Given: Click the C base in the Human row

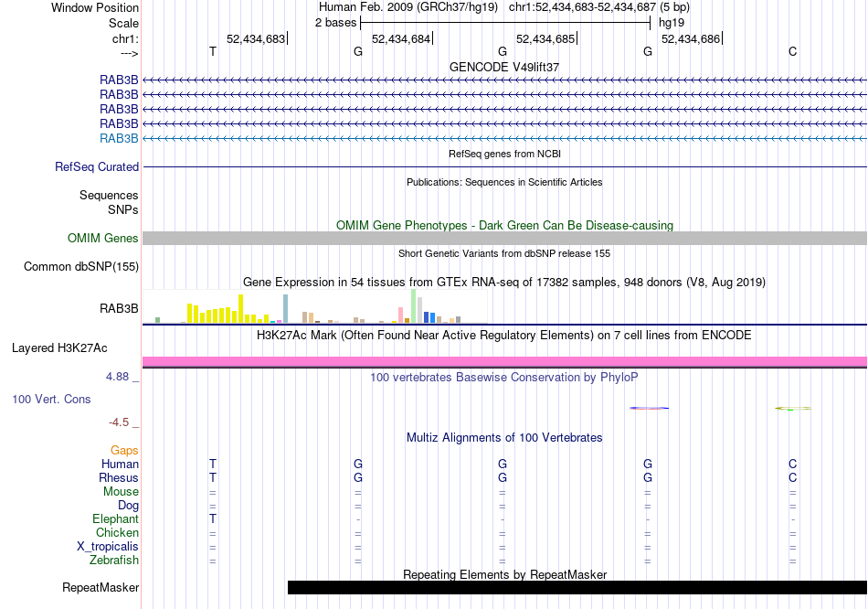Looking at the screenshot, I should [793, 465].
